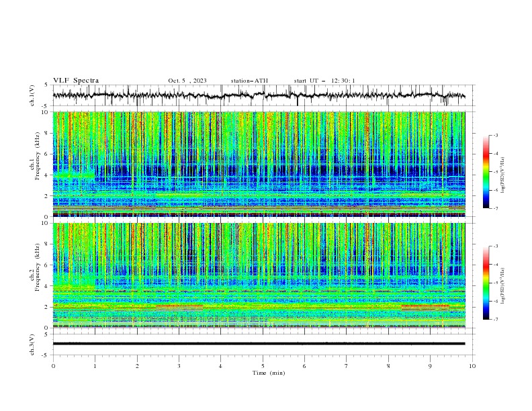The width and height of the screenshot is (532, 411).
Task: Click time axis tick label "9"
Action: (430, 366)
